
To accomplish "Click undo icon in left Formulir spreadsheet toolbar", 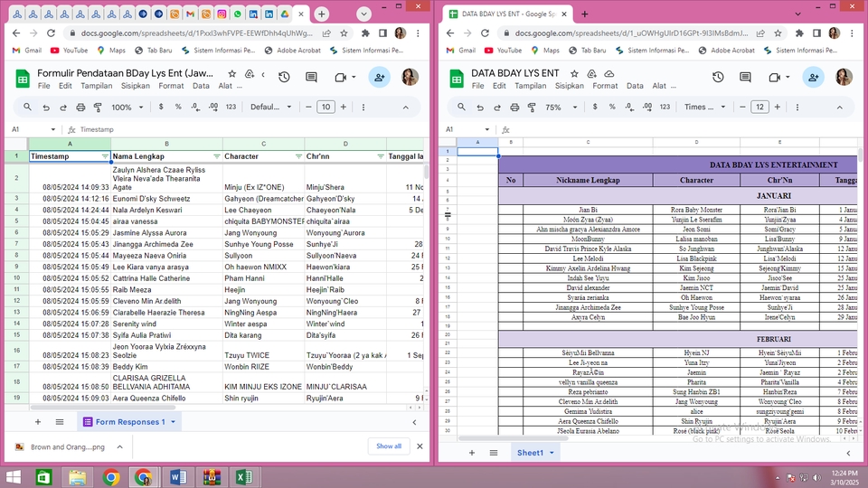I will pos(46,108).
